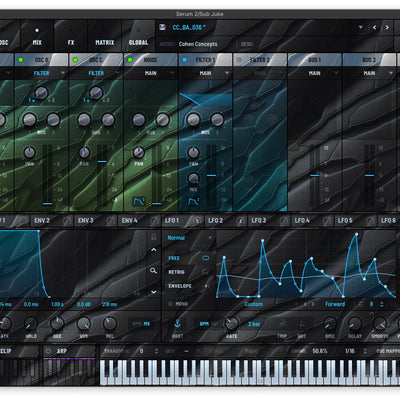This screenshot has width=400, height=400.
Task: Open the LFO mode dropdown showing Normal
Action: 189,238
